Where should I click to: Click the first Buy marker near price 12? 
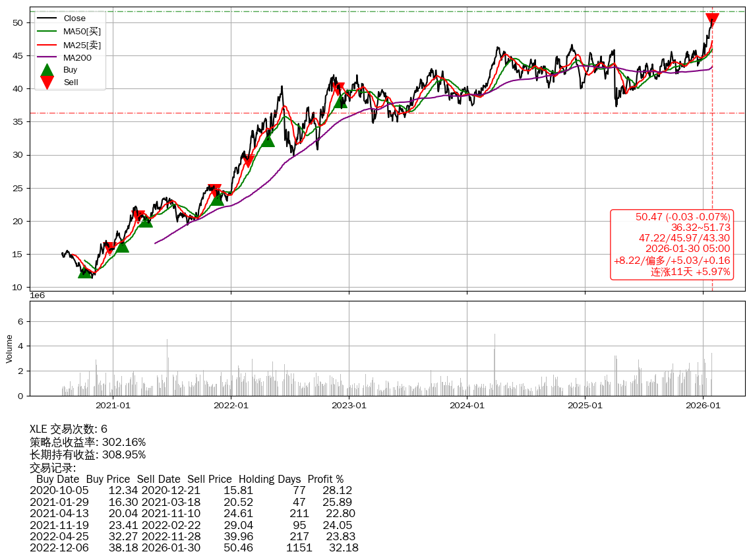tap(85, 271)
